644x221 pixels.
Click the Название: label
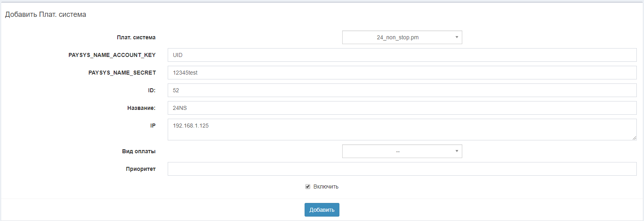tap(141, 108)
